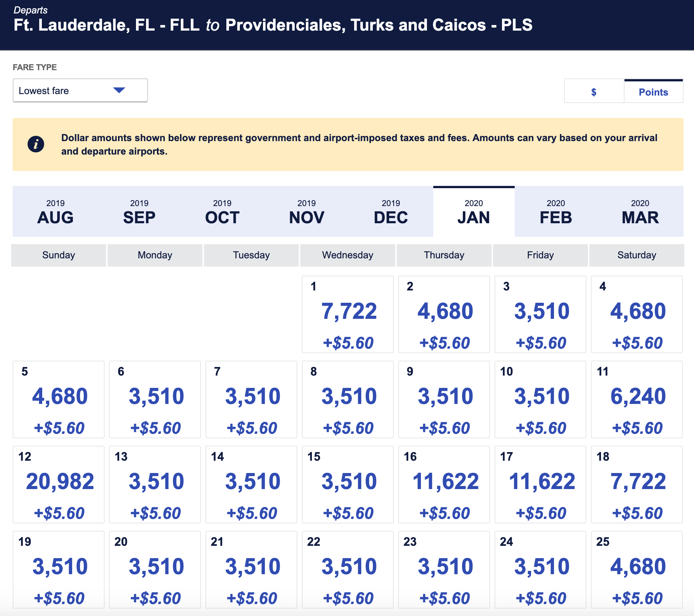This screenshot has width=694, height=616.
Task: Switch to the OCT 2019 month tab
Action: [222, 212]
